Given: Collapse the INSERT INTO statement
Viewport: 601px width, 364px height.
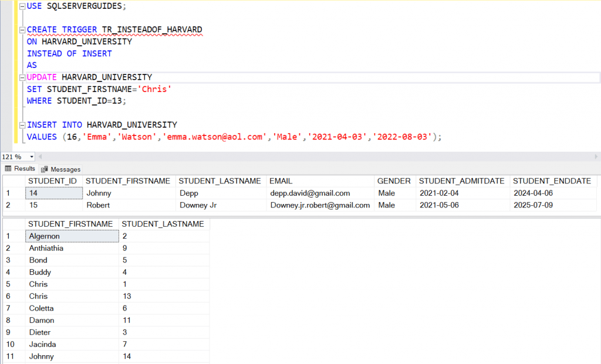Looking at the screenshot, I should pyautogui.click(x=21, y=124).
